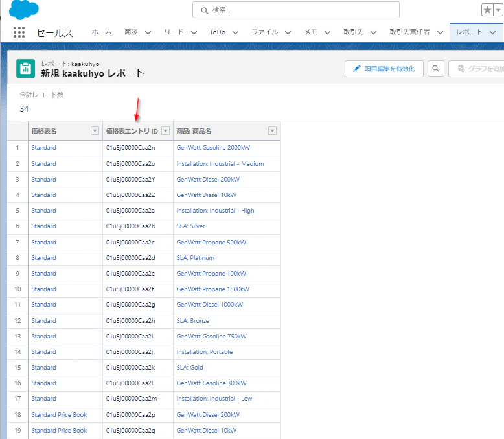Open GenWatt Diesel 10kW link in row 19
Screen dimensions: 504x439
pos(207,431)
